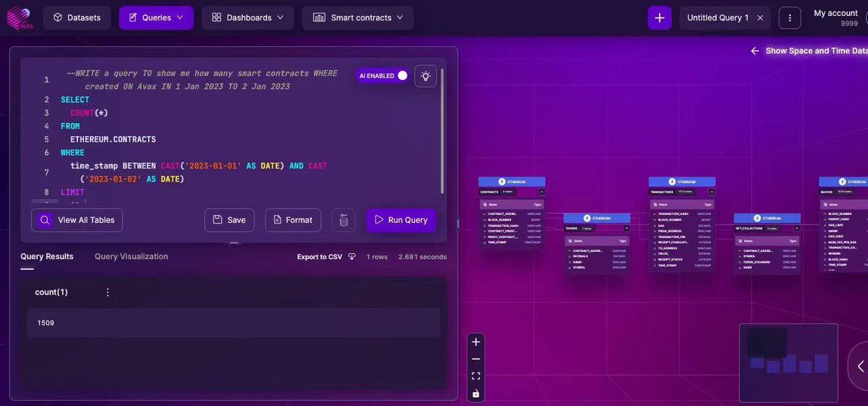Select TOKEN_STANDARD row in NFT_COLLECTIONS table

[767, 262]
